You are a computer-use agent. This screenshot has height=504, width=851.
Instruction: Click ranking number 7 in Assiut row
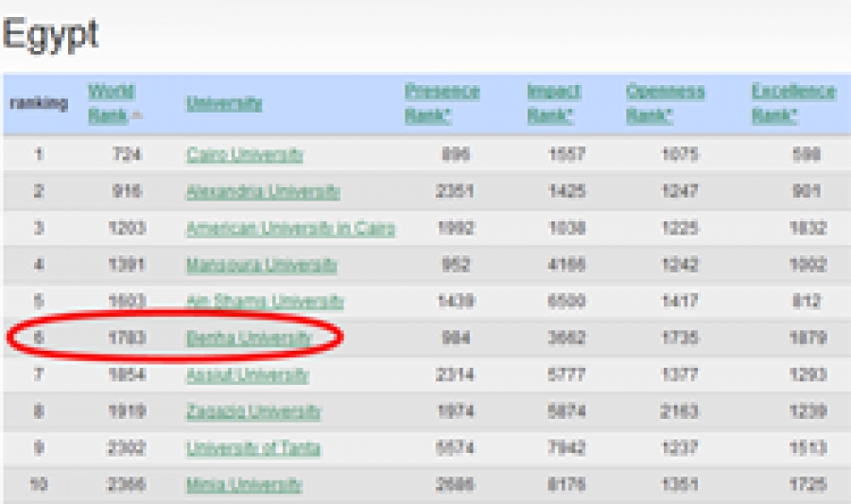(39, 374)
